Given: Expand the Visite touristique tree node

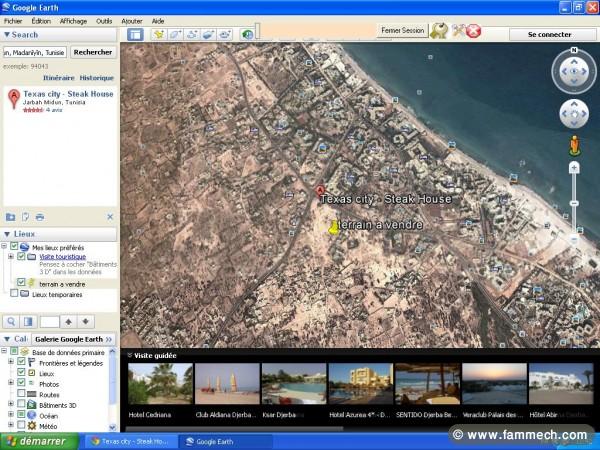Looking at the screenshot, I should click(x=11, y=256).
